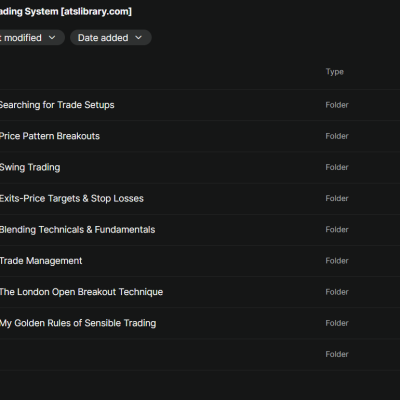The height and width of the screenshot is (400, 400).
Task: Click Folder type in London Open Breakout row
Action: point(337,292)
